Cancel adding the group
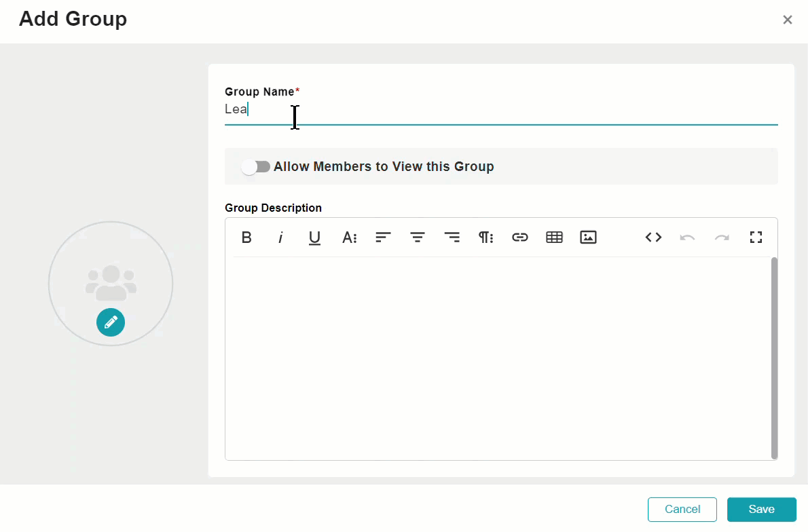 [682, 510]
